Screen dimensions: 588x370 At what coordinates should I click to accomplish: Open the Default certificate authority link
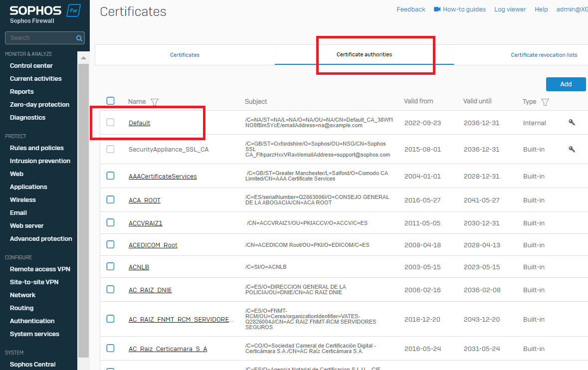coord(139,123)
